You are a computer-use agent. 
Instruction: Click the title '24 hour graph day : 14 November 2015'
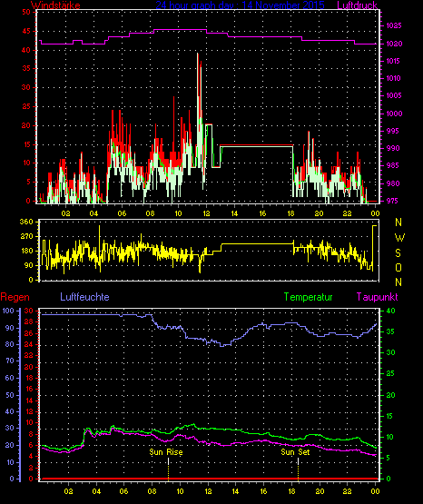click(240, 5)
